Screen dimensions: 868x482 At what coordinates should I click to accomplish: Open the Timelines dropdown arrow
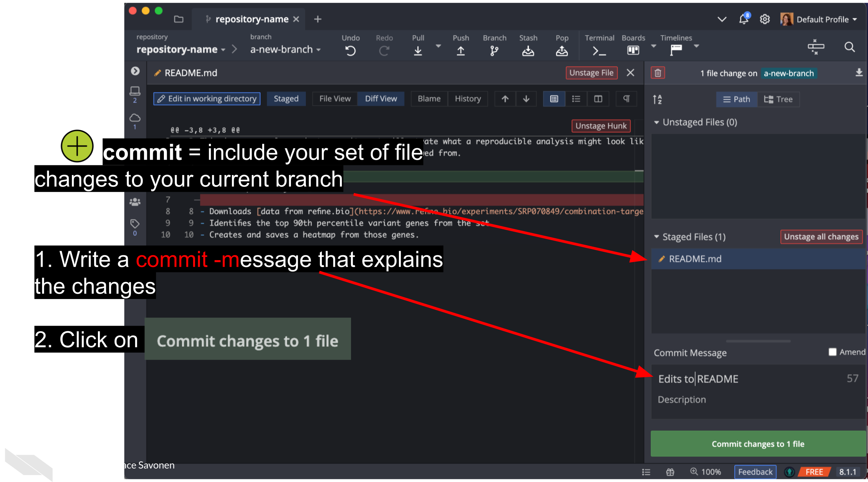(x=696, y=46)
